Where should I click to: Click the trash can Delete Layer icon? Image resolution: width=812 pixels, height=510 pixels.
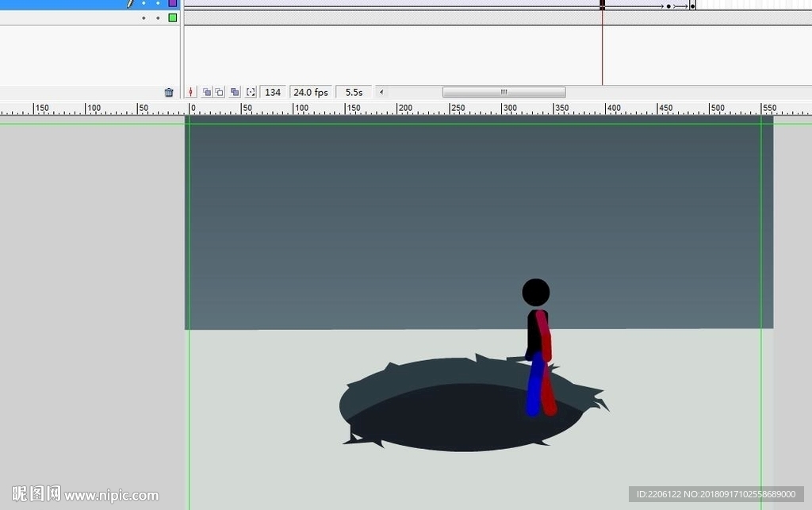tap(168, 92)
